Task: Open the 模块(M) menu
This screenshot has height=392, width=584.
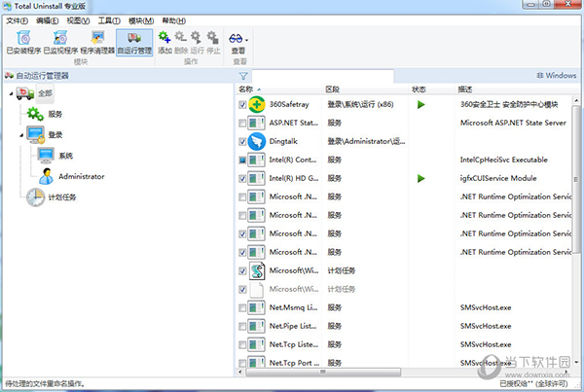Action: point(141,20)
